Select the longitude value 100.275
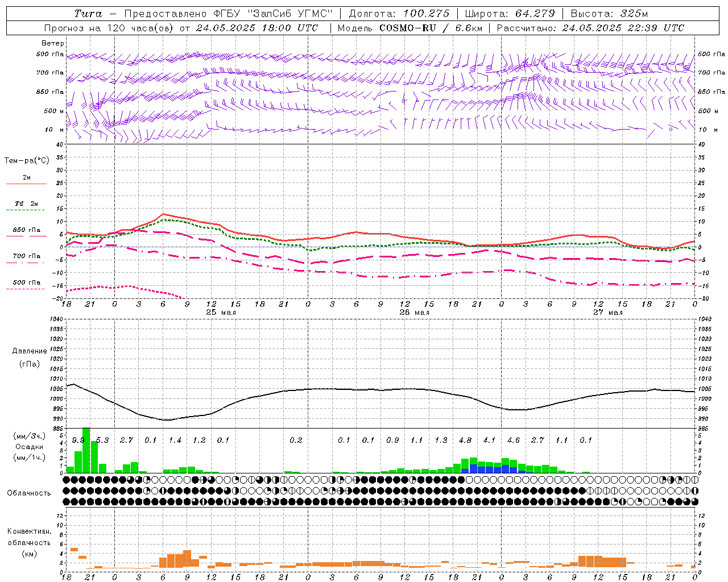 (426, 14)
